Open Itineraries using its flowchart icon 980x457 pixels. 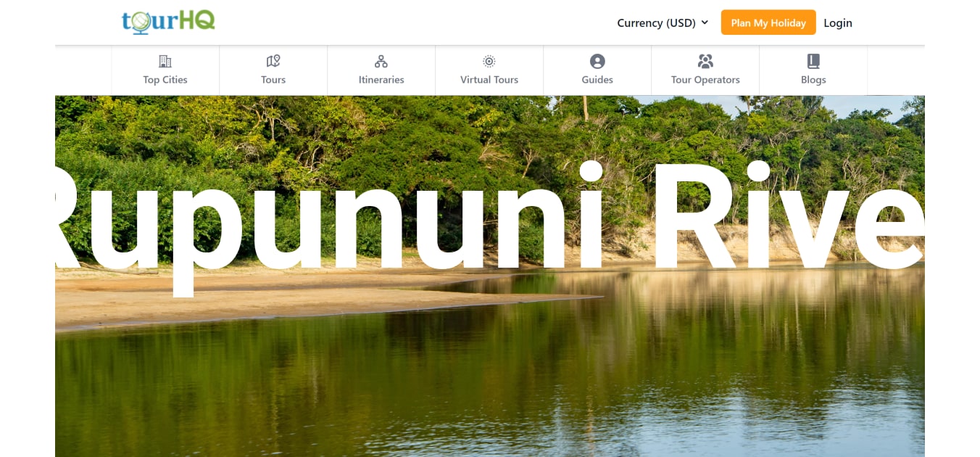381,61
